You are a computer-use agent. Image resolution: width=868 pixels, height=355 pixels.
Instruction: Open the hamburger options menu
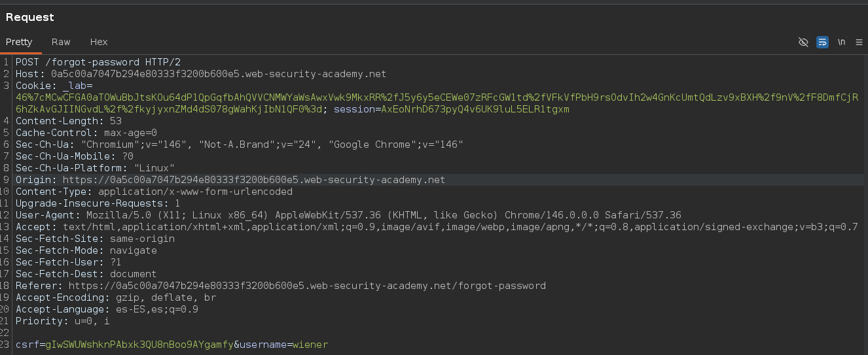pyautogui.click(x=859, y=42)
